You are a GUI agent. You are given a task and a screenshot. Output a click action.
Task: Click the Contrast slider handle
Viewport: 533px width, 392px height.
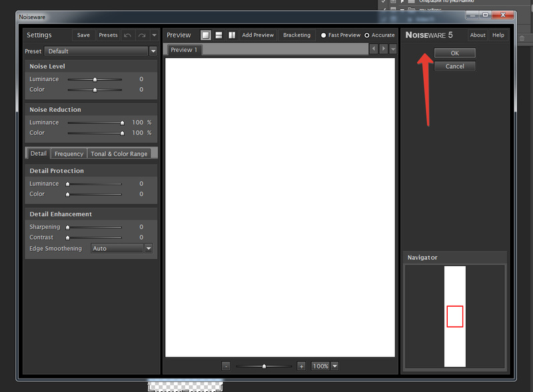(x=68, y=238)
